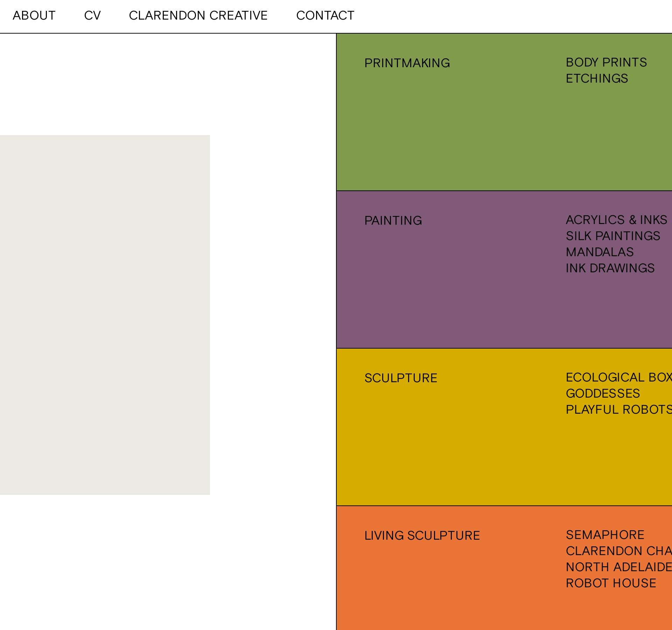
Task: Open Clarendon Creative from the navigation
Action: (198, 16)
